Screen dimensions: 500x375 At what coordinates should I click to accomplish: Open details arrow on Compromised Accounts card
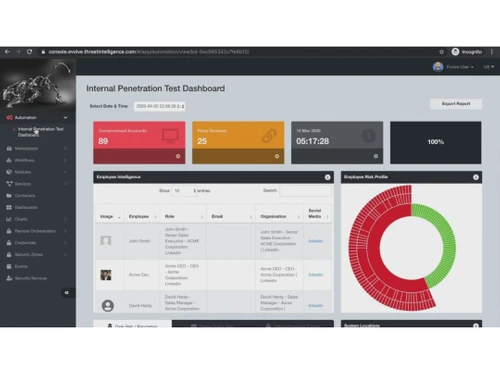178,156
